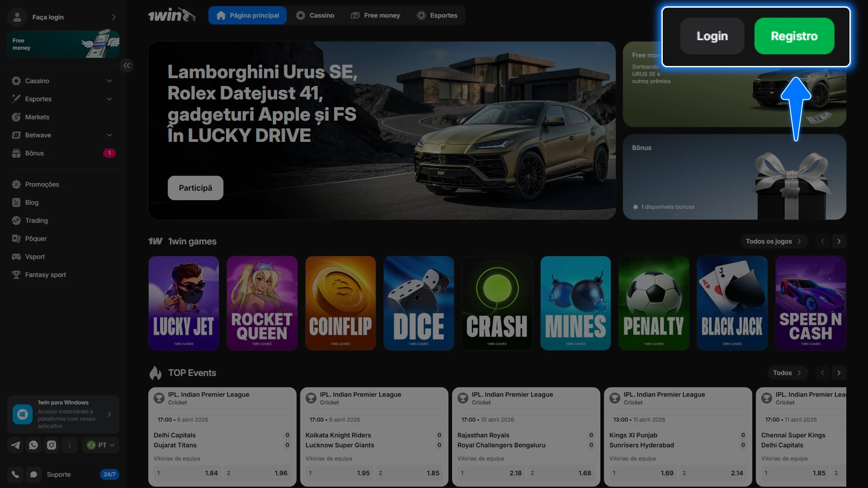Show more social options via three dots
The width and height of the screenshot is (868, 488).
click(x=70, y=445)
